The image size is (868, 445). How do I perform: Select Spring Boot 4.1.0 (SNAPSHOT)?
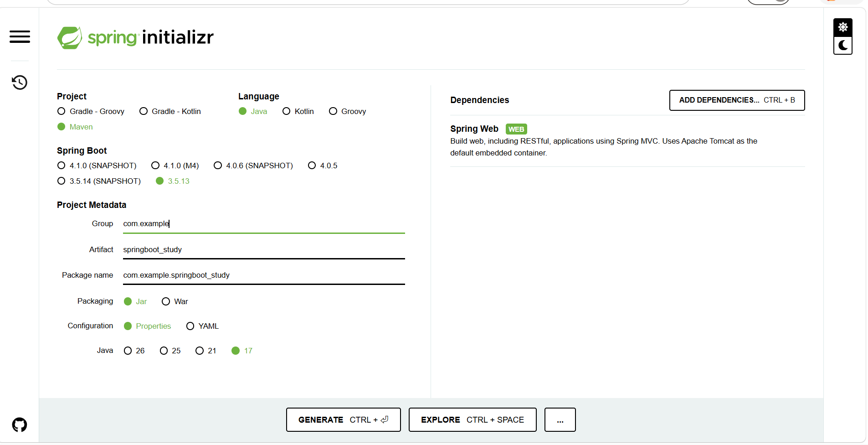point(97,166)
